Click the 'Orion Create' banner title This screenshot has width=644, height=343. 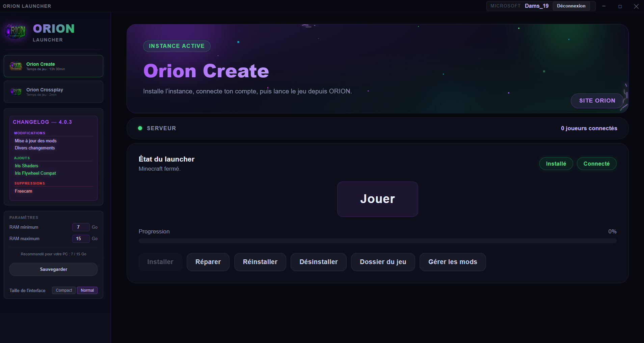(x=206, y=71)
